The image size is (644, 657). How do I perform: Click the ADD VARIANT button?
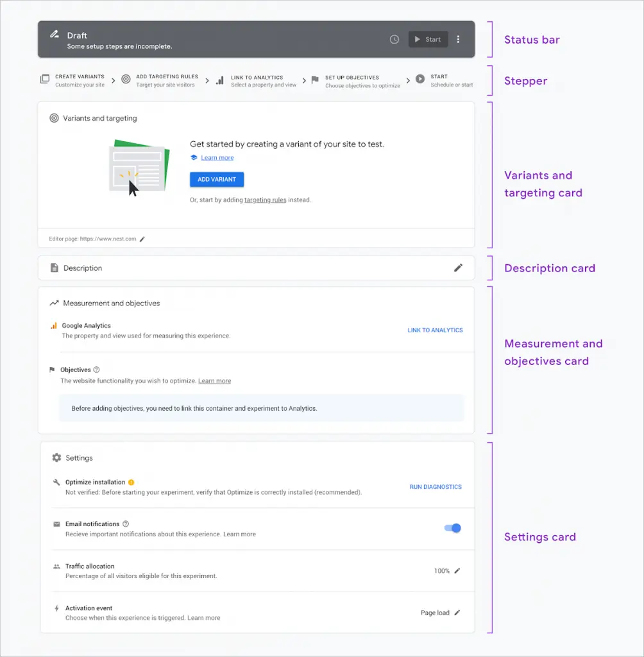tap(217, 180)
